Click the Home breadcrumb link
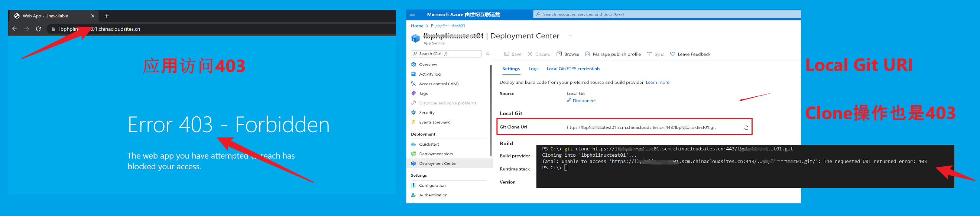 tap(417, 26)
